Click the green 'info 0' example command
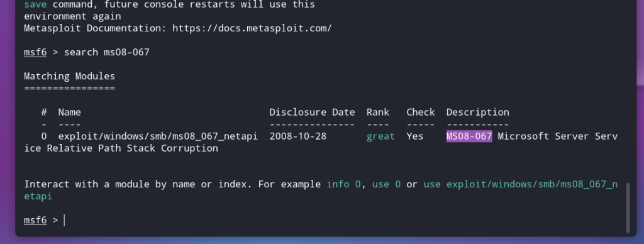The image size is (644, 244). (343, 184)
